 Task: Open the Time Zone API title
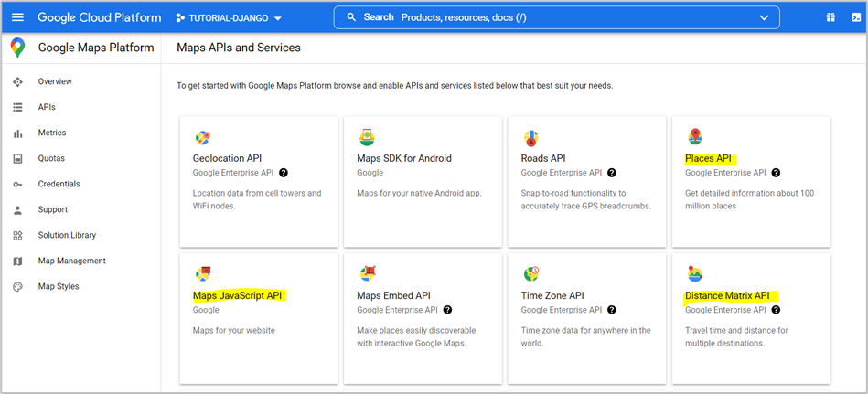(x=552, y=295)
